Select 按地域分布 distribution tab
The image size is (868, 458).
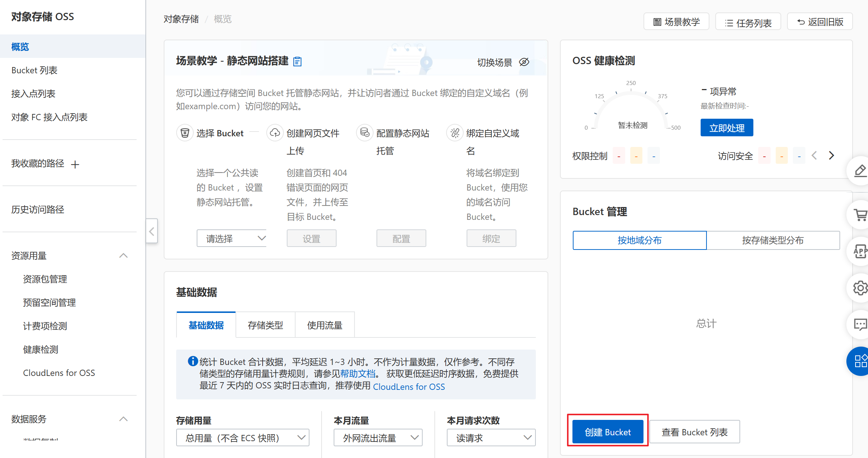coord(639,240)
